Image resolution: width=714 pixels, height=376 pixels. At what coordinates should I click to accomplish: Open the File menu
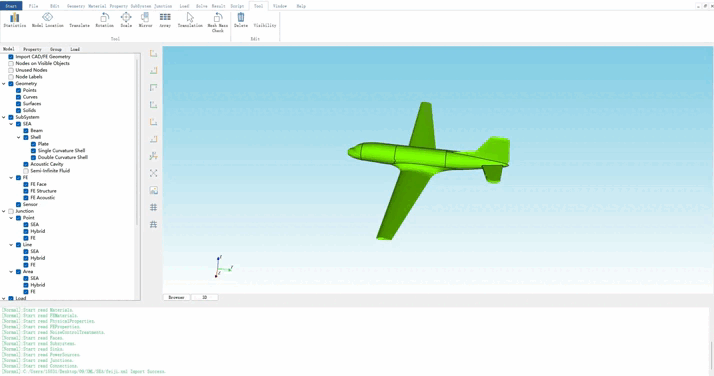click(x=33, y=6)
